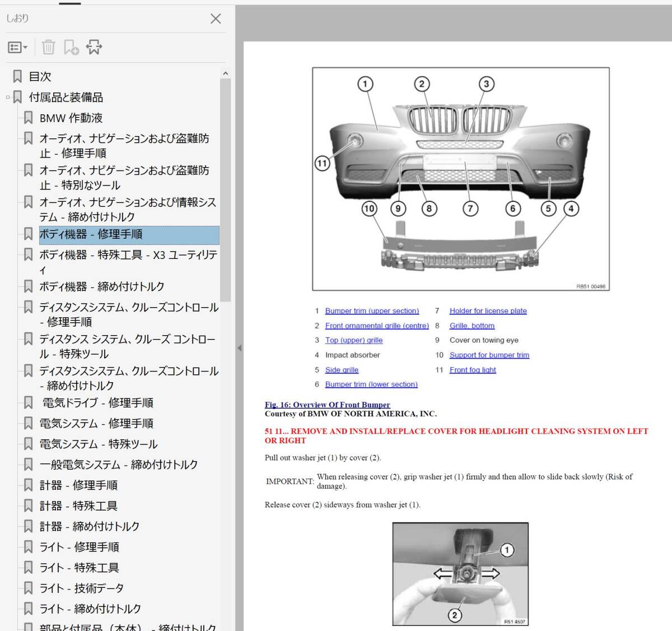This screenshot has width=672, height=631.
Task: Click bookmark icon beside 電気システム - 修理手順
Action: tap(28, 424)
